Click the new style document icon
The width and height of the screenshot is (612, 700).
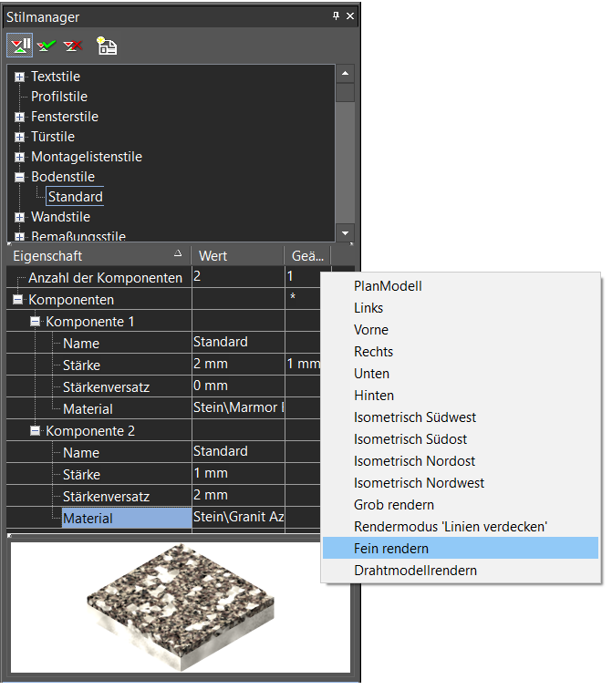[x=107, y=46]
